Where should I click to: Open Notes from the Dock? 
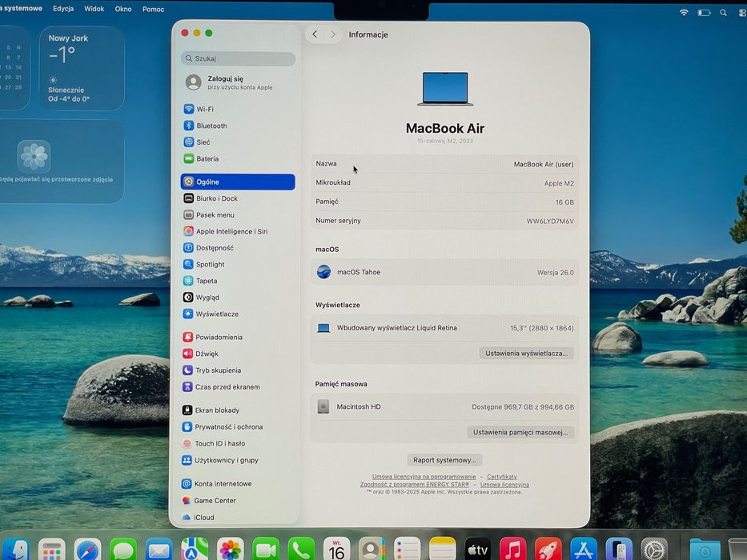[443, 550]
